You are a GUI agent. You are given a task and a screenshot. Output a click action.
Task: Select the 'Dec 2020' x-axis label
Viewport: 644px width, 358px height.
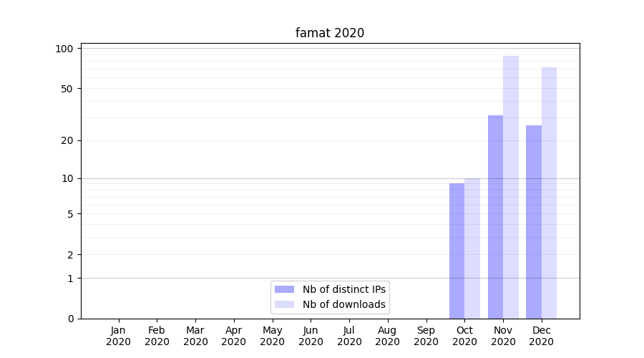(x=541, y=336)
